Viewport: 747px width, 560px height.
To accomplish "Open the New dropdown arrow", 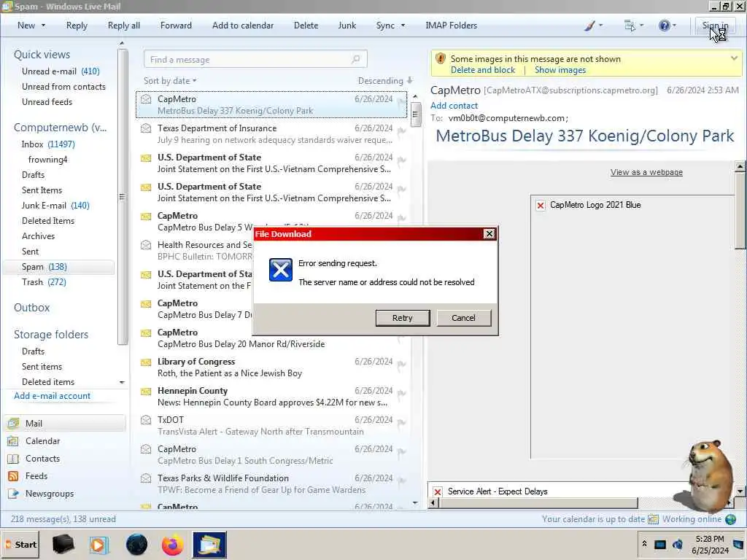I will 43,26.
